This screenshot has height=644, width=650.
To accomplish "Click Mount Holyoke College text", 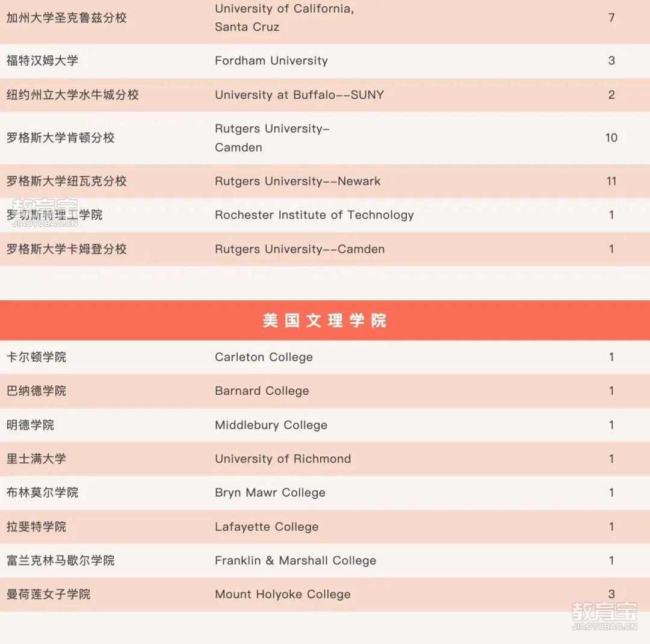I will (283, 594).
